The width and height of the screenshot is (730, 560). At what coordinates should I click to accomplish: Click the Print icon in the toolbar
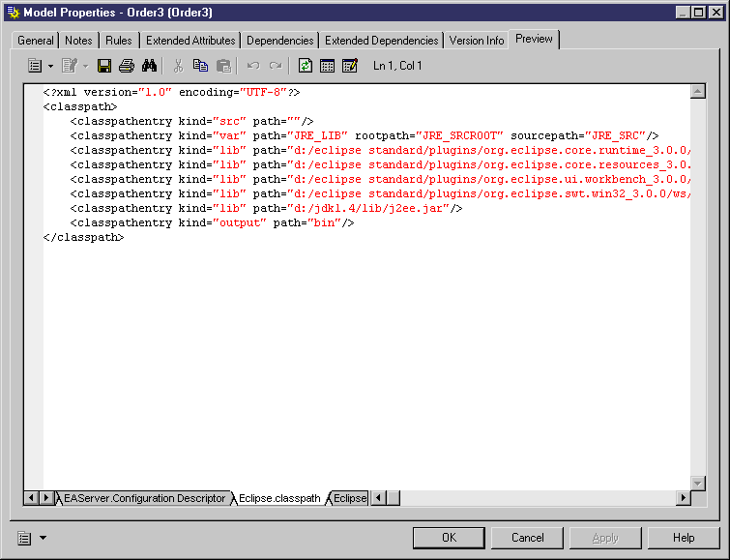(127, 66)
